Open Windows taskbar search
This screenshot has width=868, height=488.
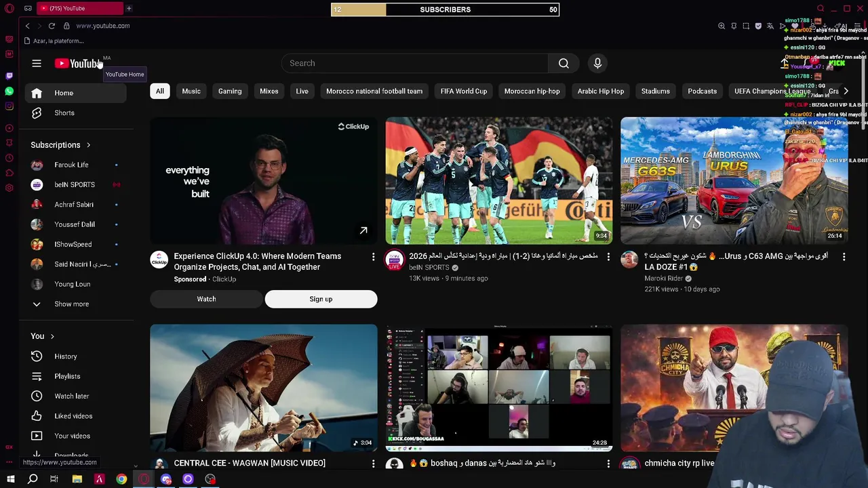point(33,479)
